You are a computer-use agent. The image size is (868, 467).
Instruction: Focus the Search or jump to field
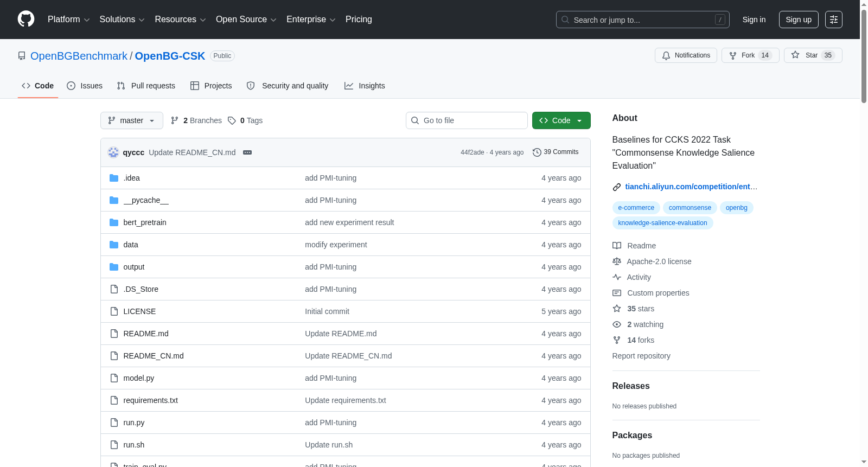coord(643,20)
